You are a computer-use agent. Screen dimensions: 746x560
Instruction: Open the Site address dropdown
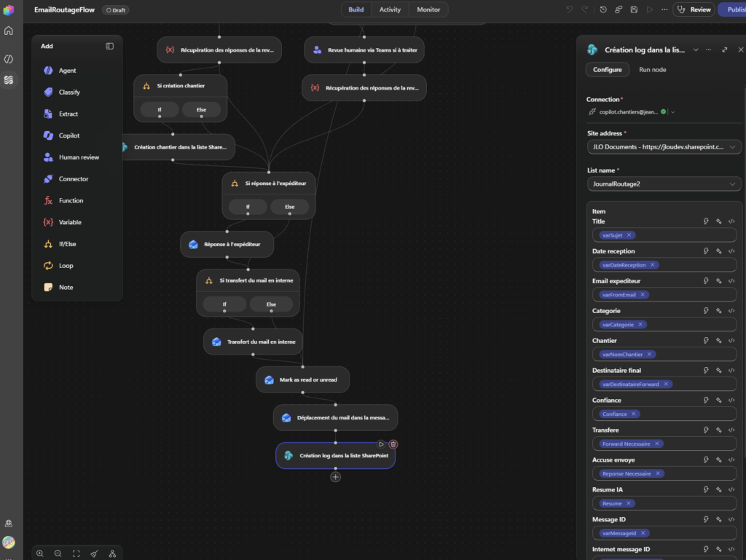click(x=664, y=147)
